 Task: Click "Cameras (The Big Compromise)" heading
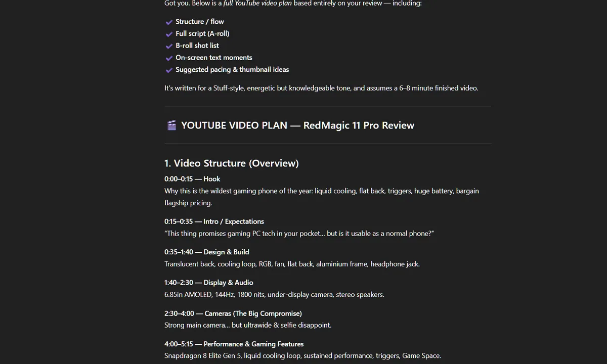pos(233,313)
